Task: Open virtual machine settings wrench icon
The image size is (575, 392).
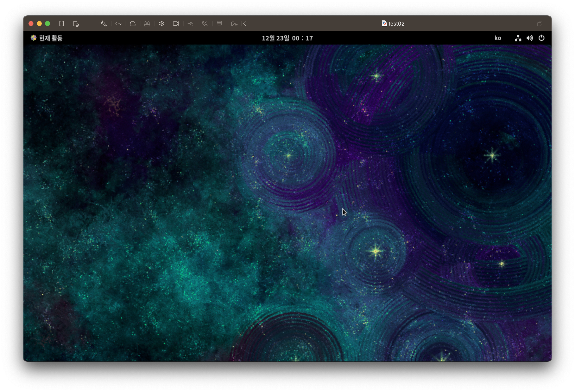Action: [104, 24]
